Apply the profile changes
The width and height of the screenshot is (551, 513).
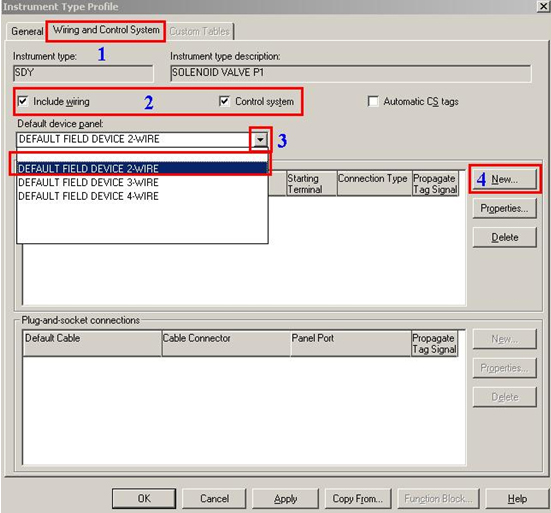point(285,498)
